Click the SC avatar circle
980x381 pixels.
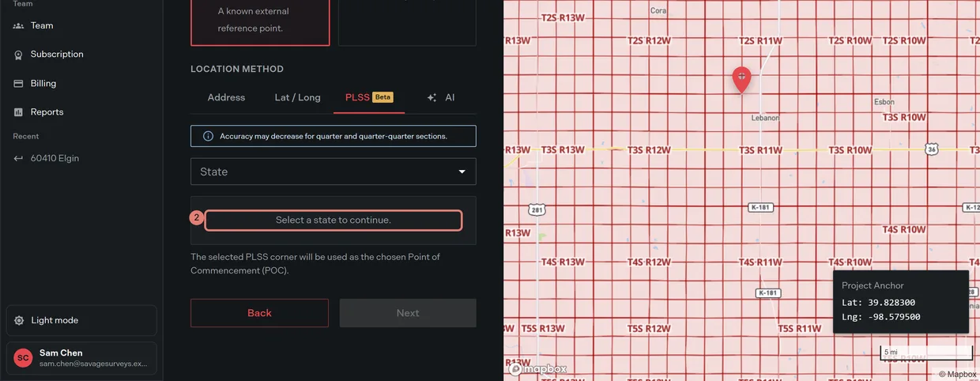(23, 358)
